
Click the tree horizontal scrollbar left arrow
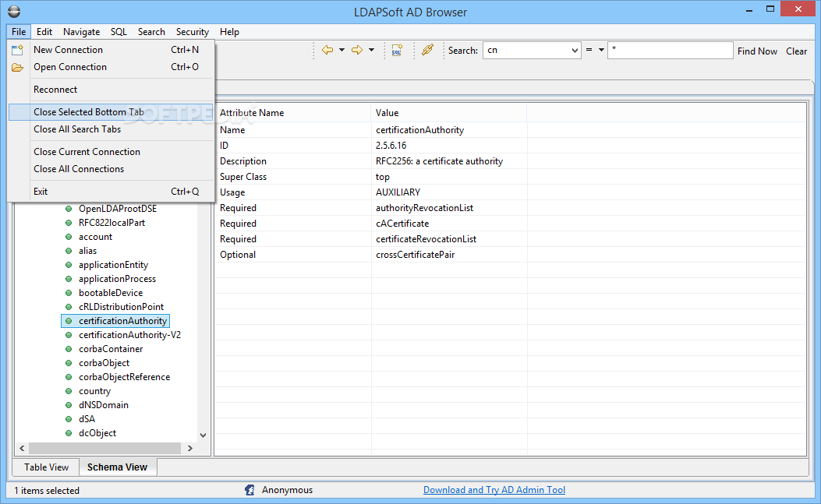pos(22,448)
